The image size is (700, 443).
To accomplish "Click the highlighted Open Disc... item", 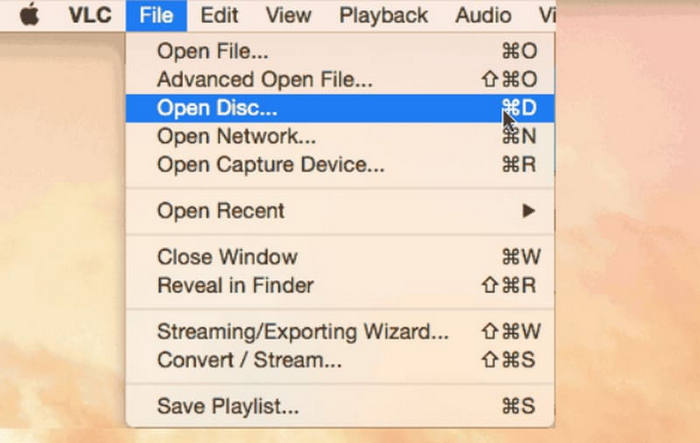I will coord(340,108).
